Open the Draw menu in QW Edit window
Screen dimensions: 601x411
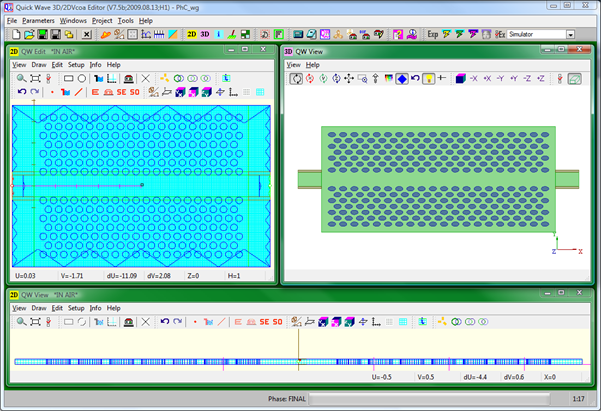click(x=38, y=64)
